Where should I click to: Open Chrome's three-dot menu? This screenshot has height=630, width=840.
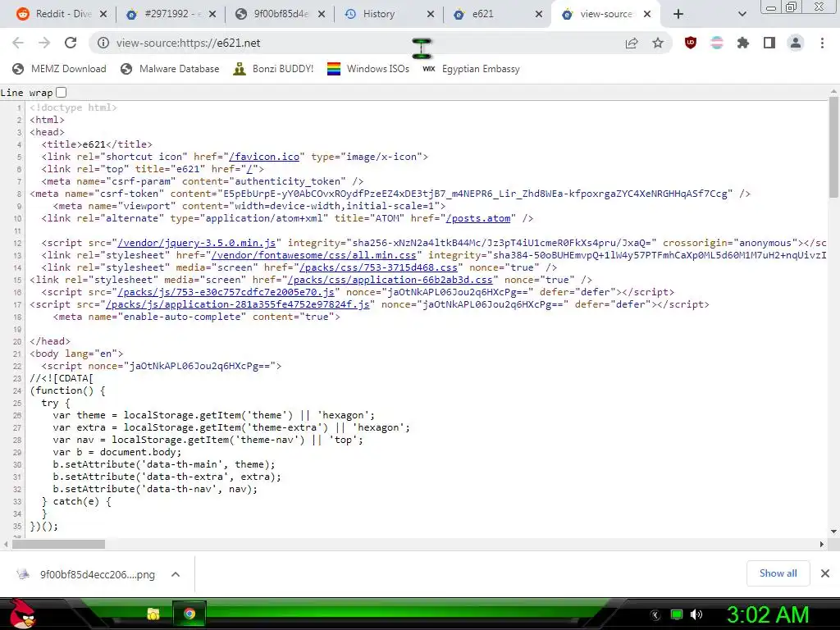point(822,43)
